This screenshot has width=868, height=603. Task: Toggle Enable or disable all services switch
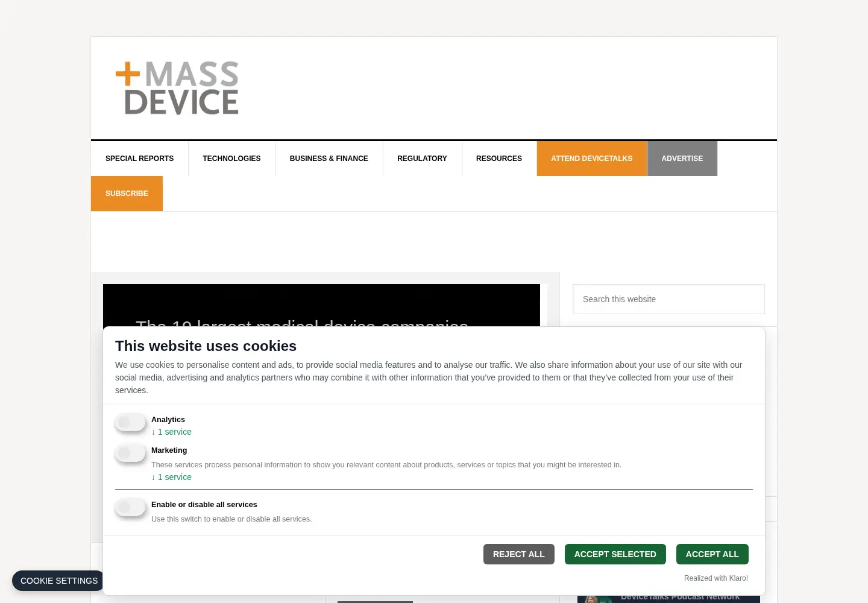[x=130, y=507]
